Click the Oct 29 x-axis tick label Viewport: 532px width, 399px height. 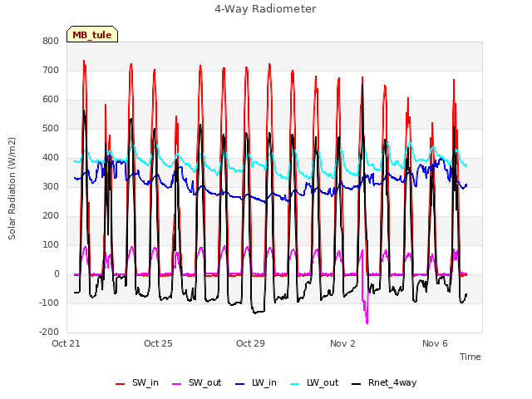click(250, 343)
